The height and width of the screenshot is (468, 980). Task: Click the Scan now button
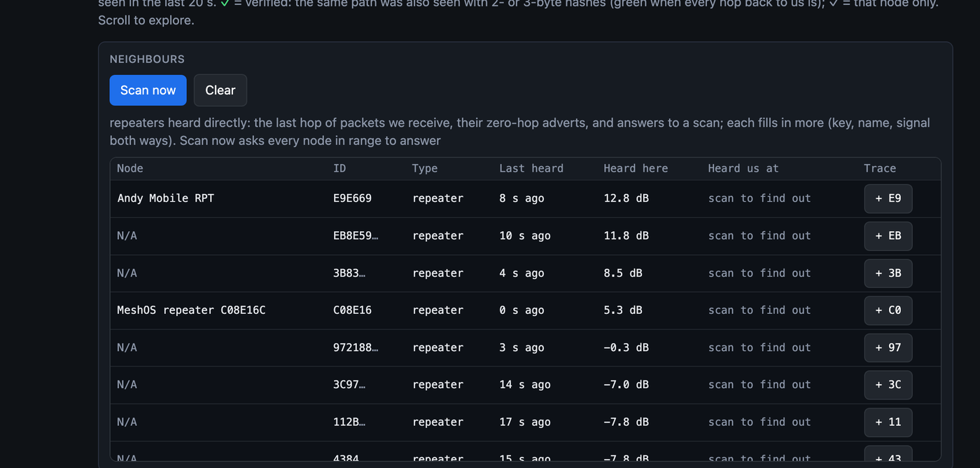click(148, 90)
